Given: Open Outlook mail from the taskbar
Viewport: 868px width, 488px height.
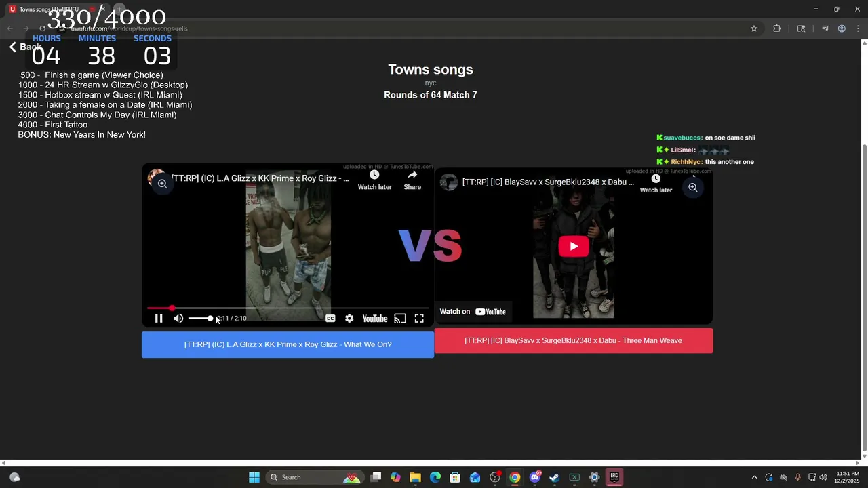Looking at the screenshot, I should tap(475, 477).
